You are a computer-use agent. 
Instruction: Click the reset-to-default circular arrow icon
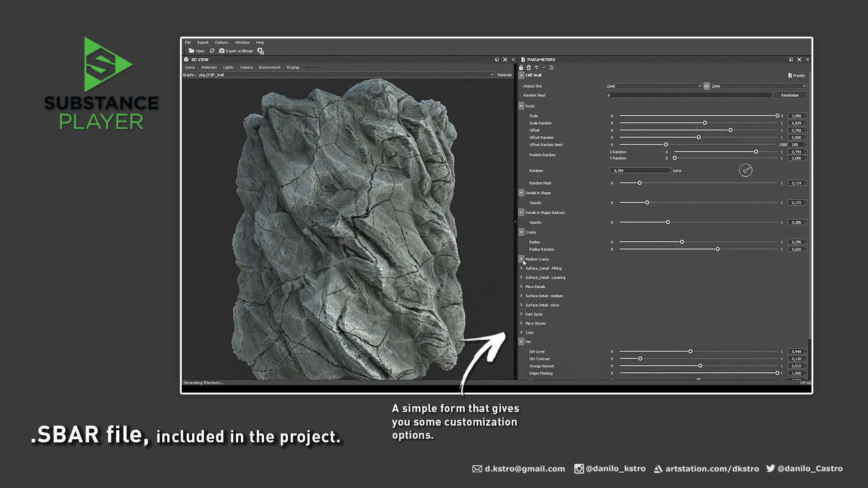(x=552, y=68)
